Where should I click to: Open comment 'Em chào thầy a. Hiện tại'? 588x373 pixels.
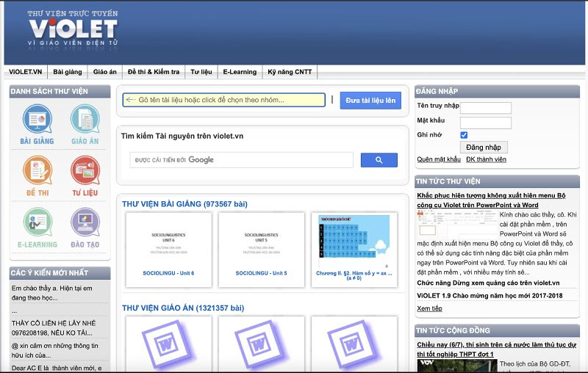(x=51, y=293)
